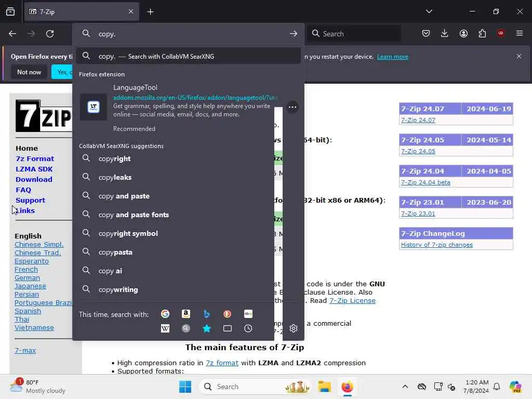
Task: Open the Download sidebar link
Action: 34,179
